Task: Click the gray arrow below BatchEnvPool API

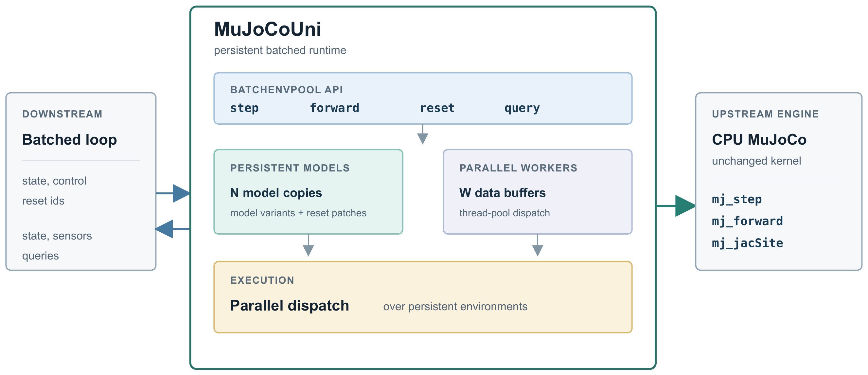Action: point(422,134)
